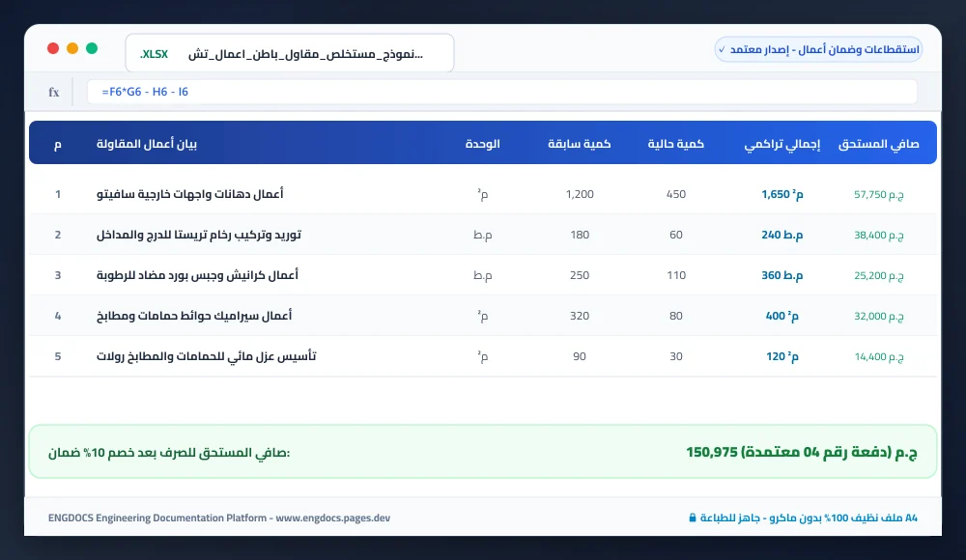The image size is (966, 560).
Task: Click net amount 14,400 ج.م
Action: 878,356
